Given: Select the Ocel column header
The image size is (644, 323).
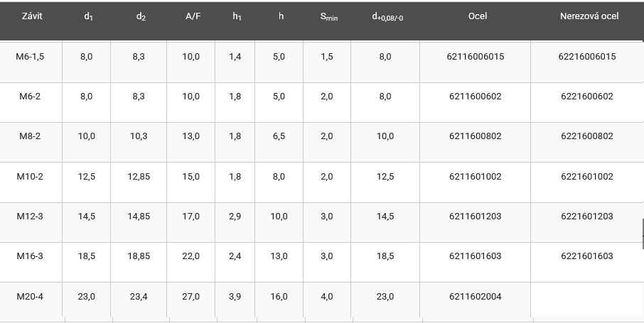Looking at the screenshot, I should (478, 16).
